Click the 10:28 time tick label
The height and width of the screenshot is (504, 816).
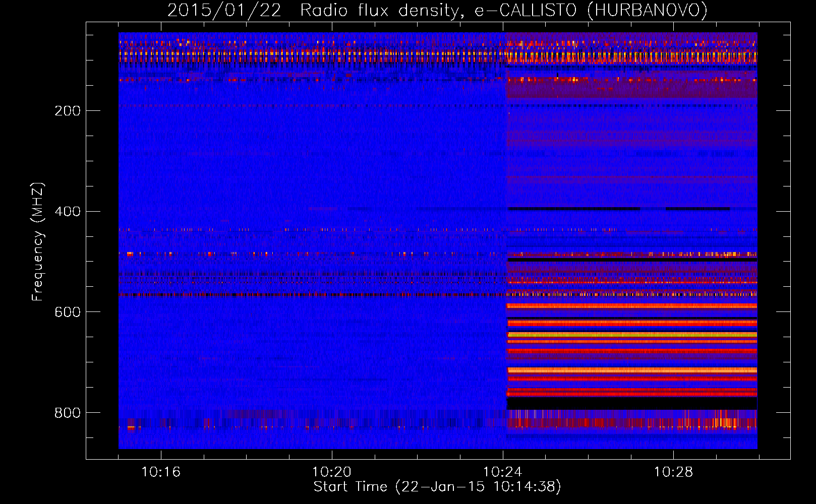coord(674,472)
